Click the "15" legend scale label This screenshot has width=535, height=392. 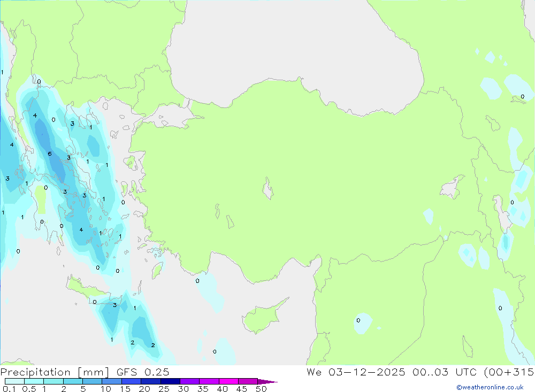click(125, 389)
